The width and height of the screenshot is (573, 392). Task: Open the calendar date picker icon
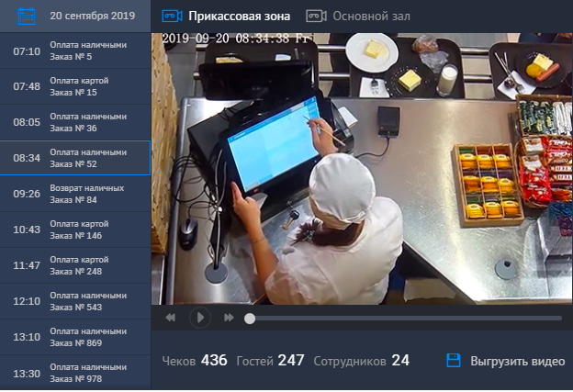27,16
